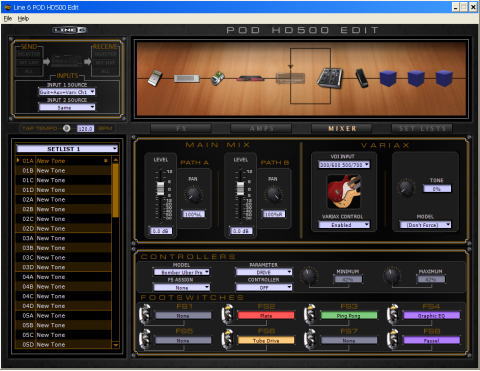Click the Path A pan value field
The width and height of the screenshot is (480, 371).
(x=193, y=214)
